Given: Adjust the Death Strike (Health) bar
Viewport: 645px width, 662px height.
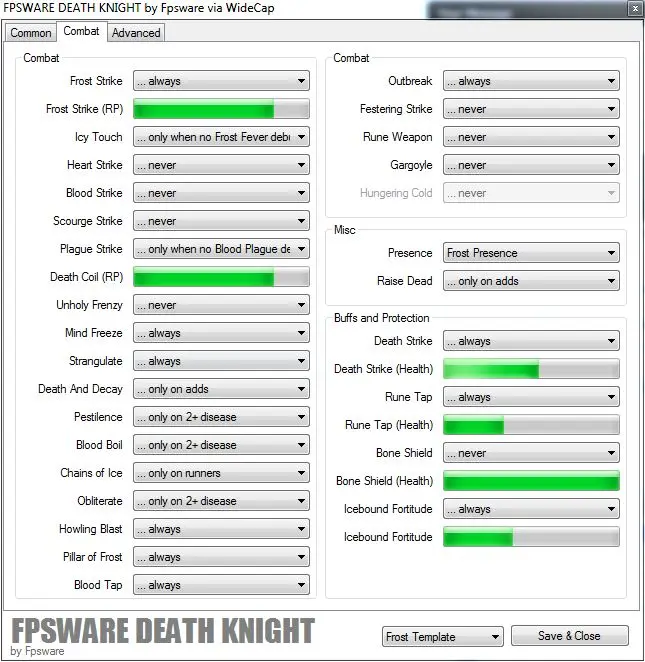Looking at the screenshot, I should (x=531, y=369).
